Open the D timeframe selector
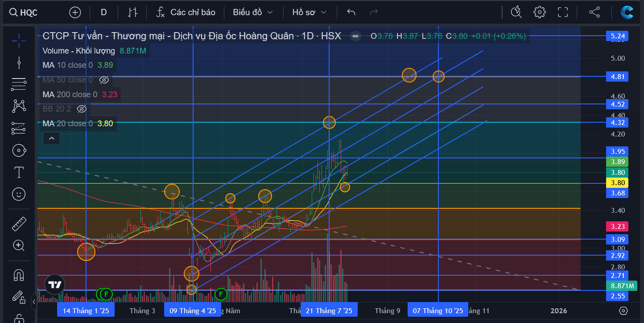This screenshot has width=644, height=323. click(x=104, y=12)
